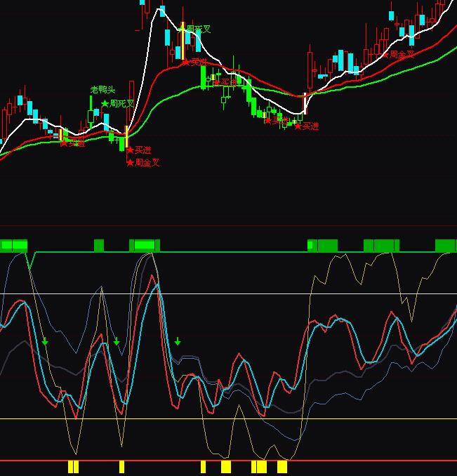Click the leftmost yellow block on bottom bar

(73, 467)
